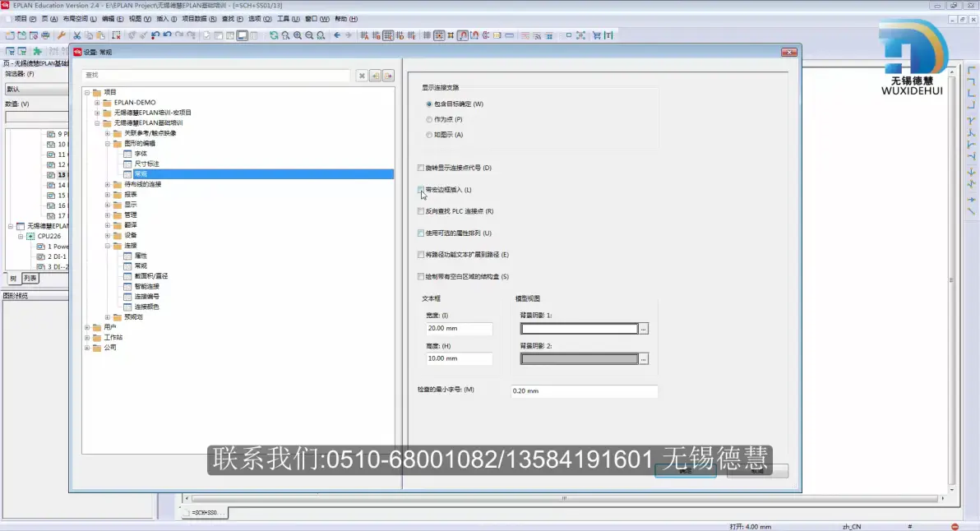Click the ellipsis button for 背景阴影 2
980x531 pixels.
pos(643,359)
